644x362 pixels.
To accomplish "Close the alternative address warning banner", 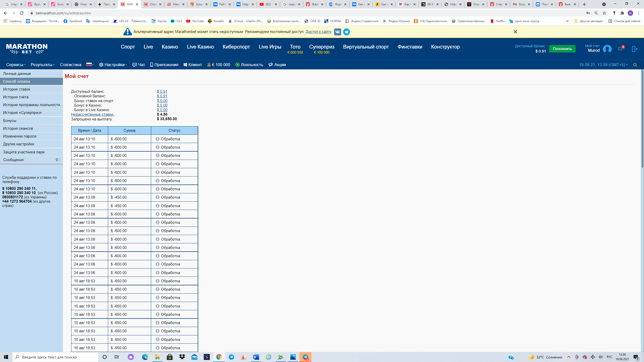I will pos(515,32).
